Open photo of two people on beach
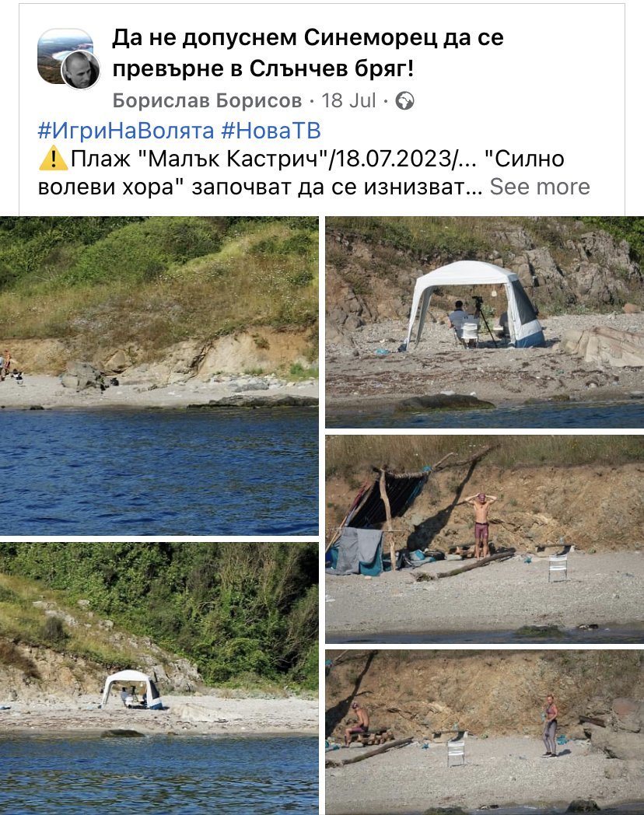 [x=485, y=733]
